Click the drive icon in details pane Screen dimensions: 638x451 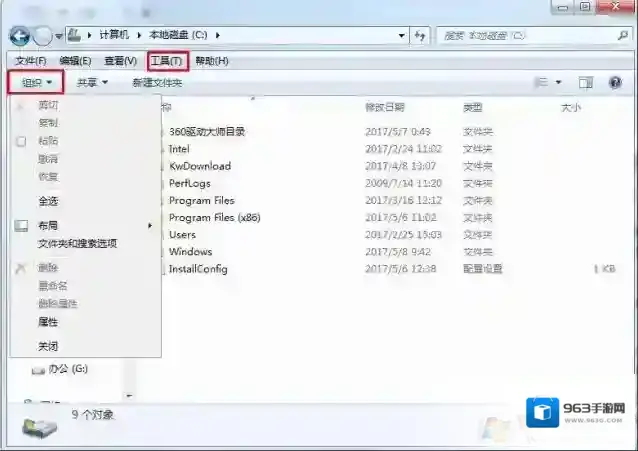(39, 427)
